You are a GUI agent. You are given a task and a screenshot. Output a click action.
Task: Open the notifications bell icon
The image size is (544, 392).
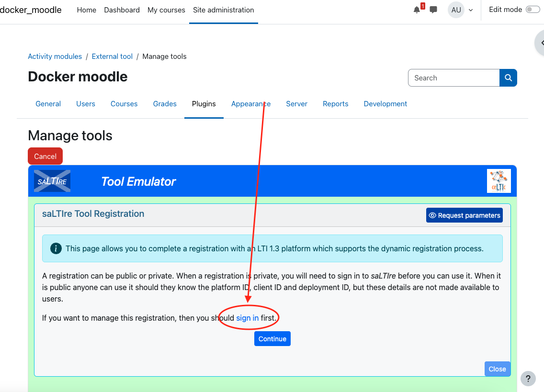coord(417,10)
